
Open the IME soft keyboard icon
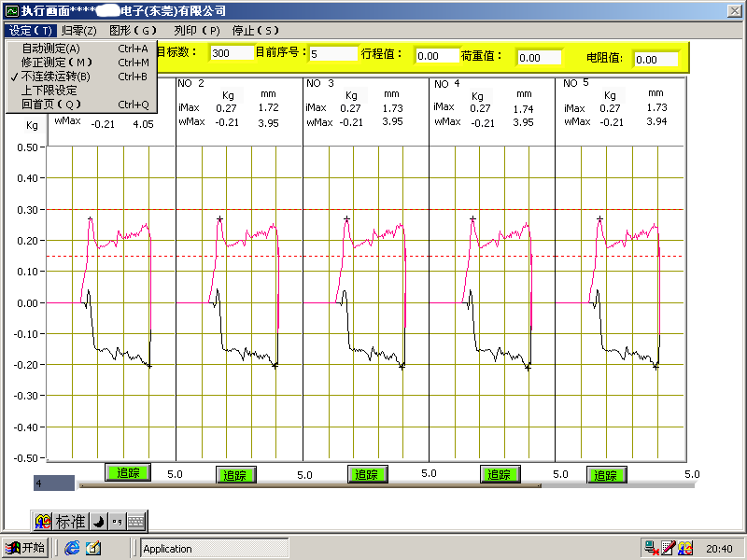pyautogui.click(x=135, y=521)
